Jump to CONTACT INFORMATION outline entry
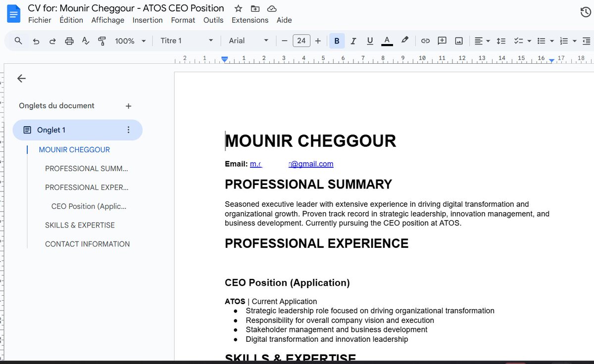The width and height of the screenshot is (594, 364). pos(88,244)
